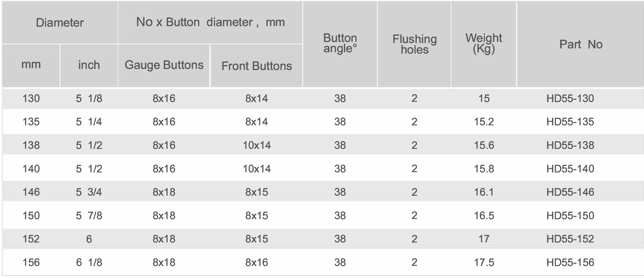Select part number HD55-146
644x278 pixels.
click(x=570, y=192)
